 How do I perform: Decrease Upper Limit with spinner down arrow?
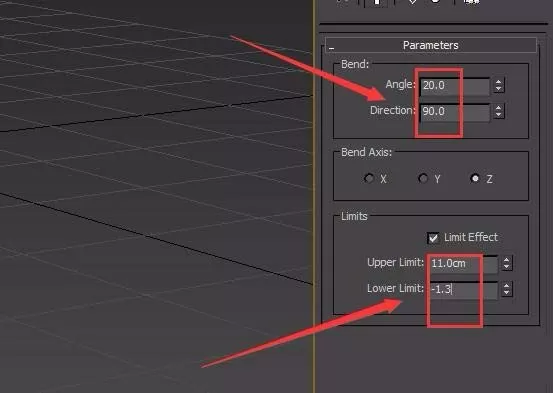click(x=507, y=267)
